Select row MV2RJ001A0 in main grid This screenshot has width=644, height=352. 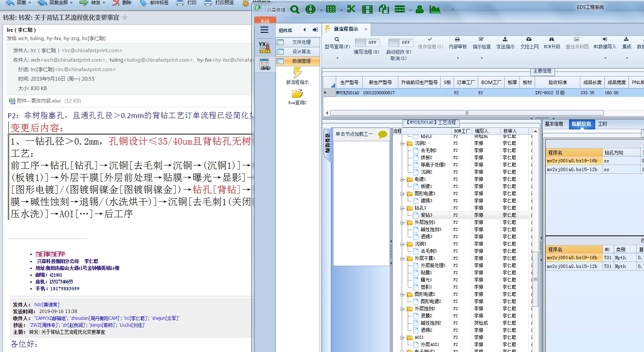pyautogui.click(x=483, y=93)
